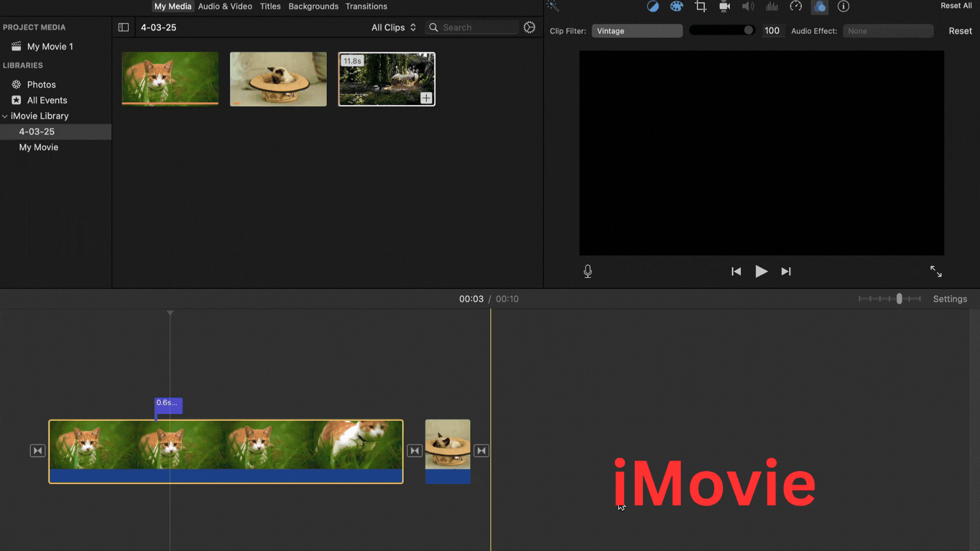The height and width of the screenshot is (551, 980).
Task: Click the Search input field
Action: click(x=473, y=27)
